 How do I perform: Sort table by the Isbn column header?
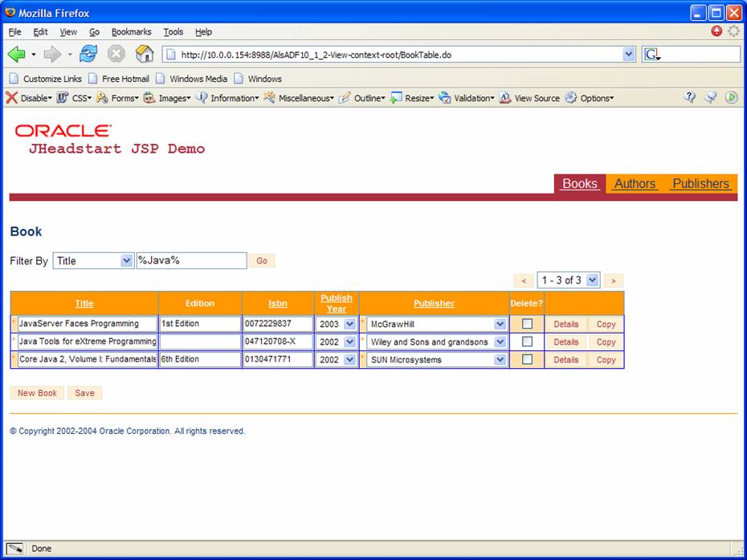(x=277, y=304)
